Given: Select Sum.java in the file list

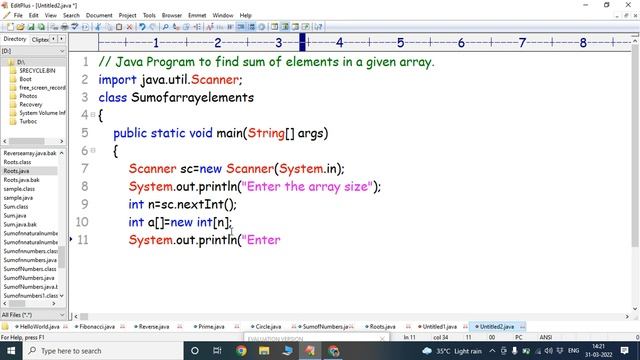Looking at the screenshot, I should click(15, 216).
